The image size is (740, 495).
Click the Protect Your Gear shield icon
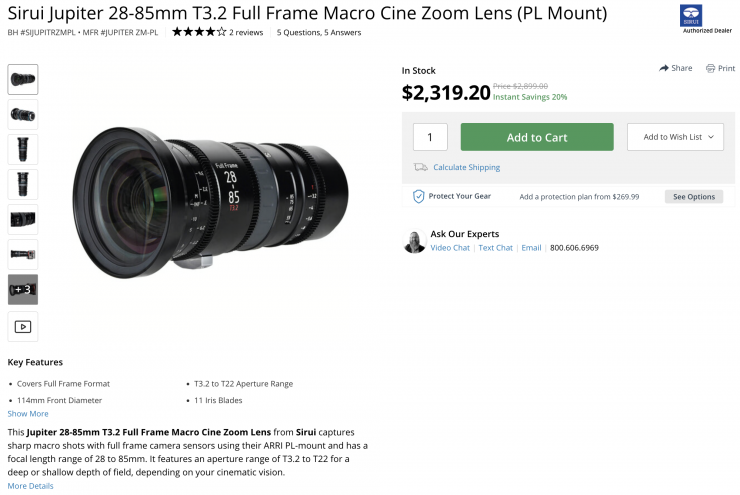pos(419,196)
